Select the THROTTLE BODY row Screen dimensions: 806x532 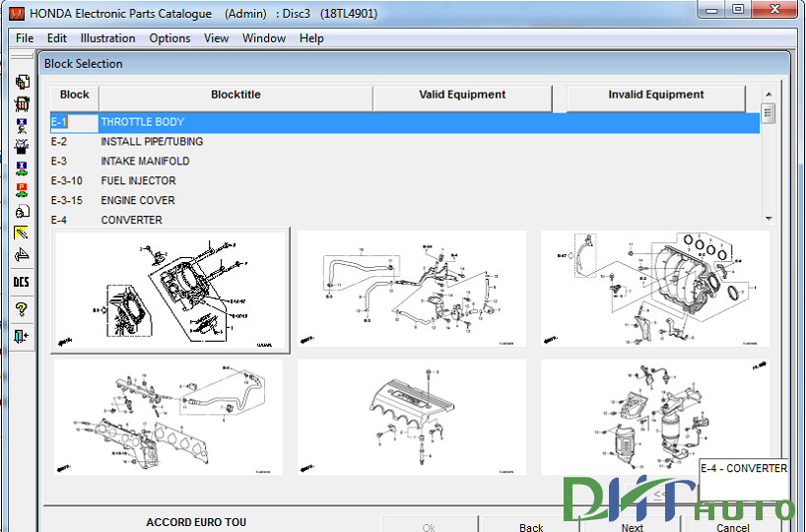click(x=405, y=122)
